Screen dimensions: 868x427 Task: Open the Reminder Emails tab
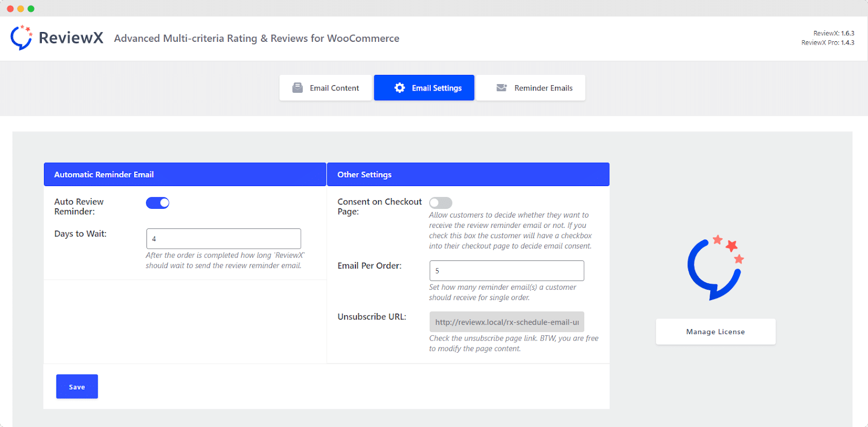tap(531, 88)
